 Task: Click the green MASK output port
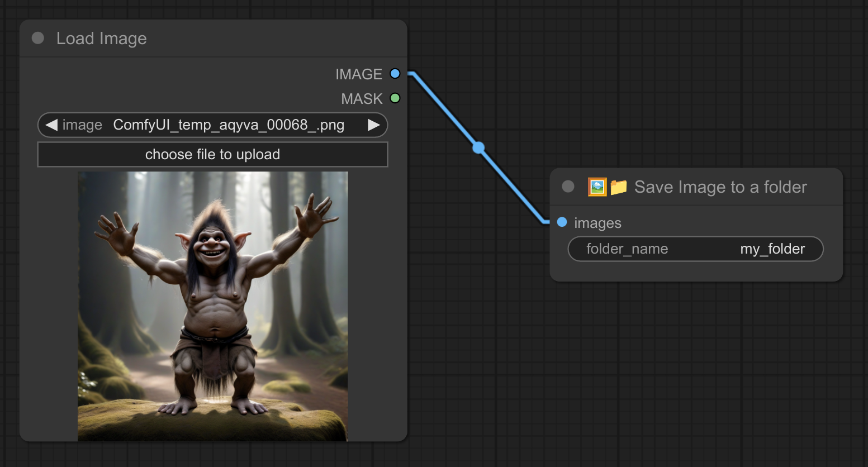point(395,98)
